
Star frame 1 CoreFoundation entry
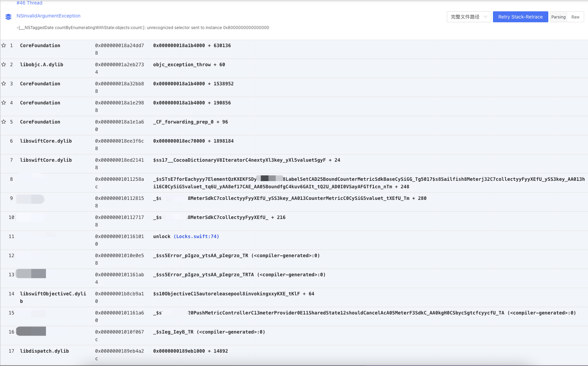(x=3, y=45)
